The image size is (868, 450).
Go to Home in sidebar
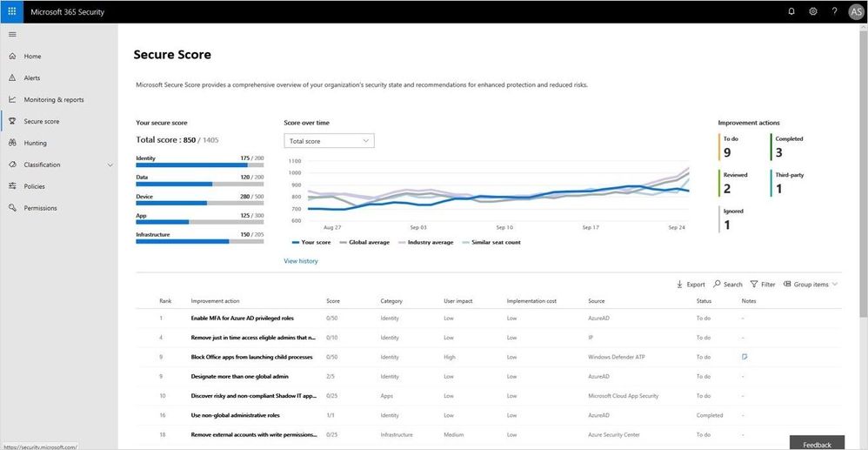click(32, 57)
